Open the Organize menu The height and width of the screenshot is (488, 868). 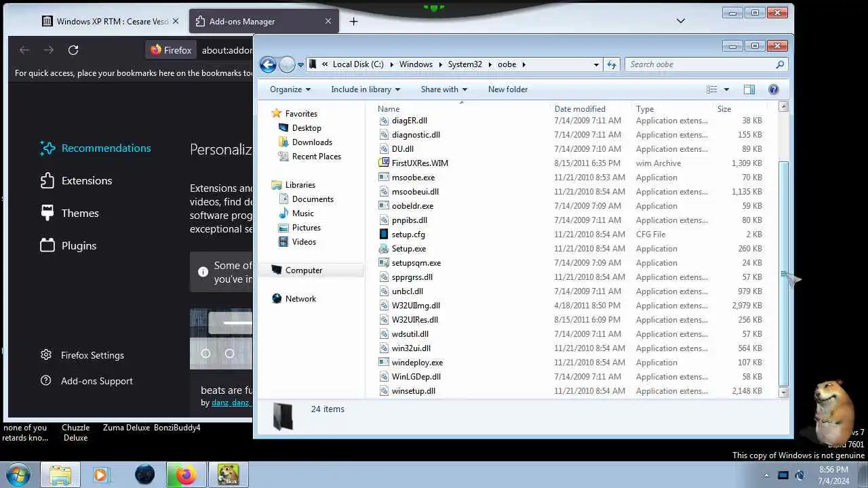290,89
